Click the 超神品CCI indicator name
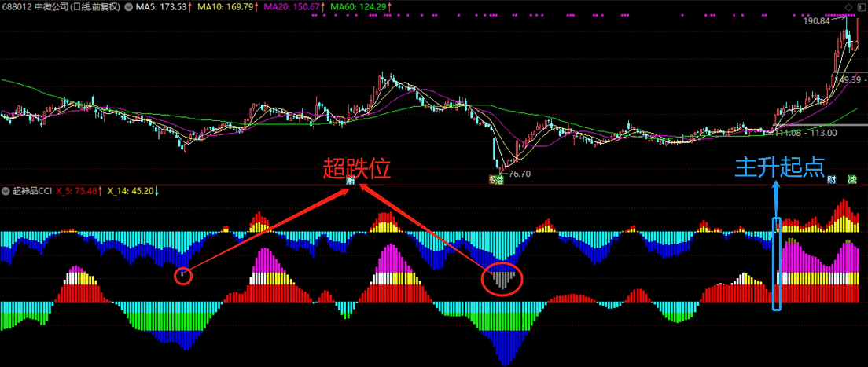The height and width of the screenshot is (367, 868). [32, 192]
